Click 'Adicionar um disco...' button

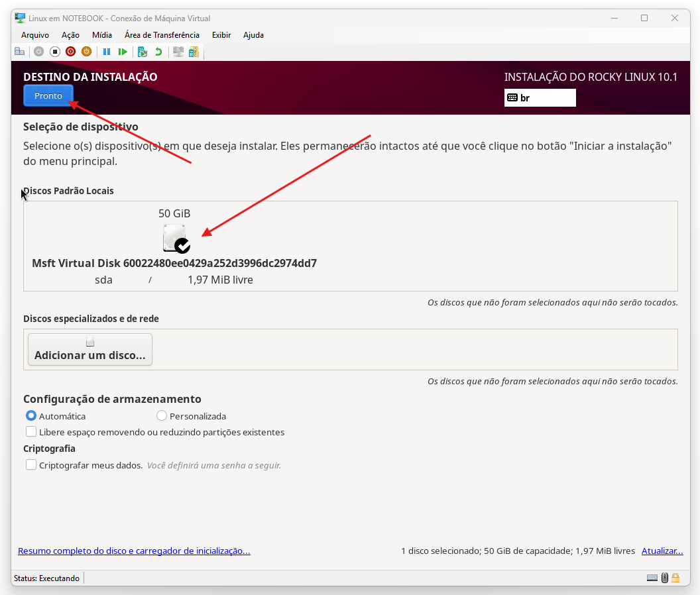point(90,349)
